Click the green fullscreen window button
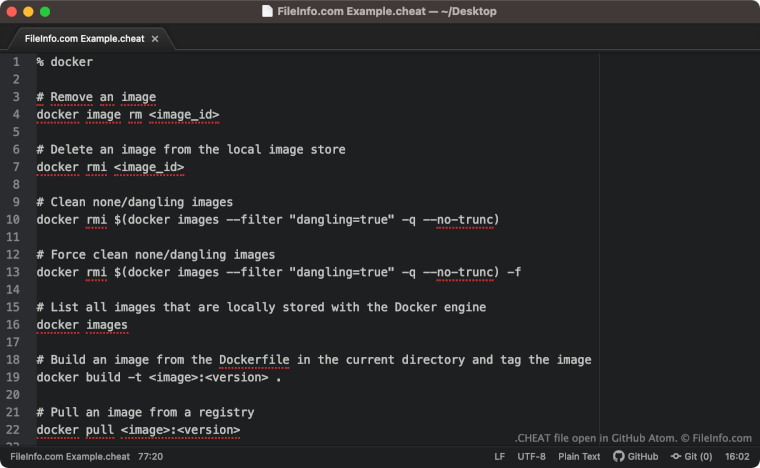 (45, 12)
